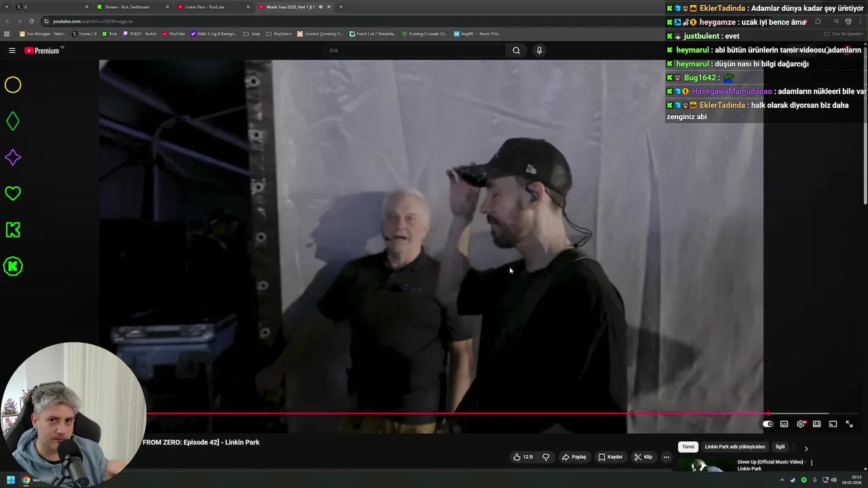Image resolution: width=868 pixels, height=488 pixels.
Task: Select the İlgili filter chip
Action: (780, 447)
